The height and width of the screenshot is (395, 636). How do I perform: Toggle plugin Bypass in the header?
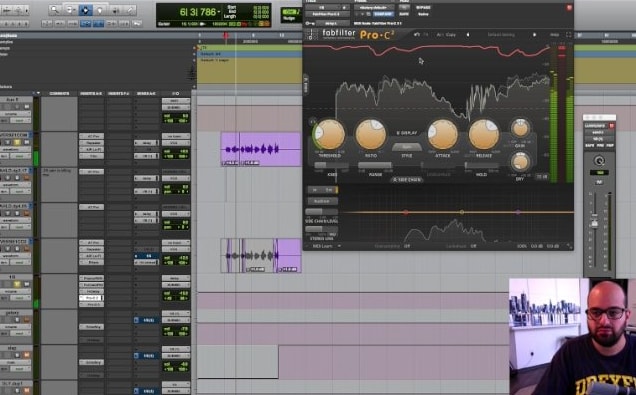tap(423, 7)
